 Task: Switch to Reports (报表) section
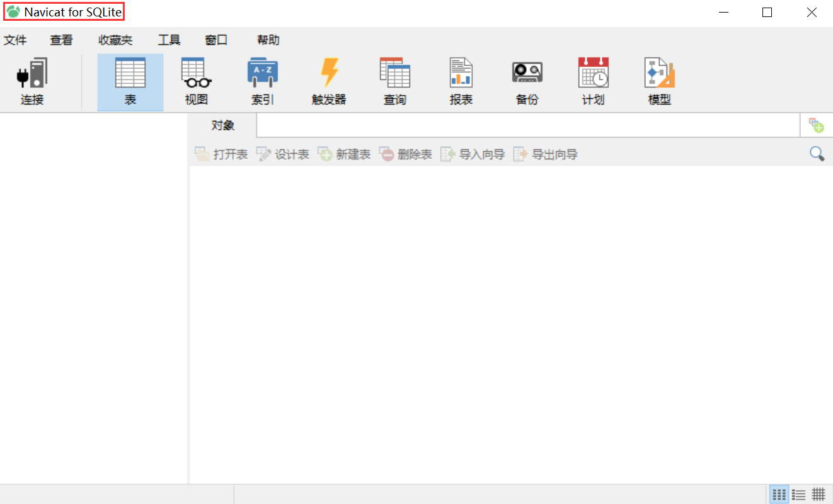click(461, 81)
